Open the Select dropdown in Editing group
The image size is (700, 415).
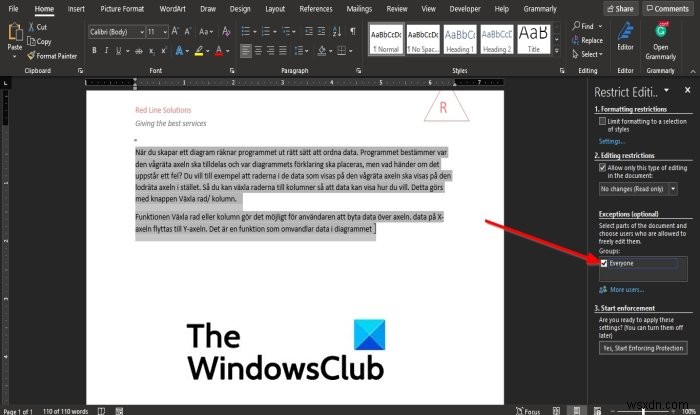(588, 54)
